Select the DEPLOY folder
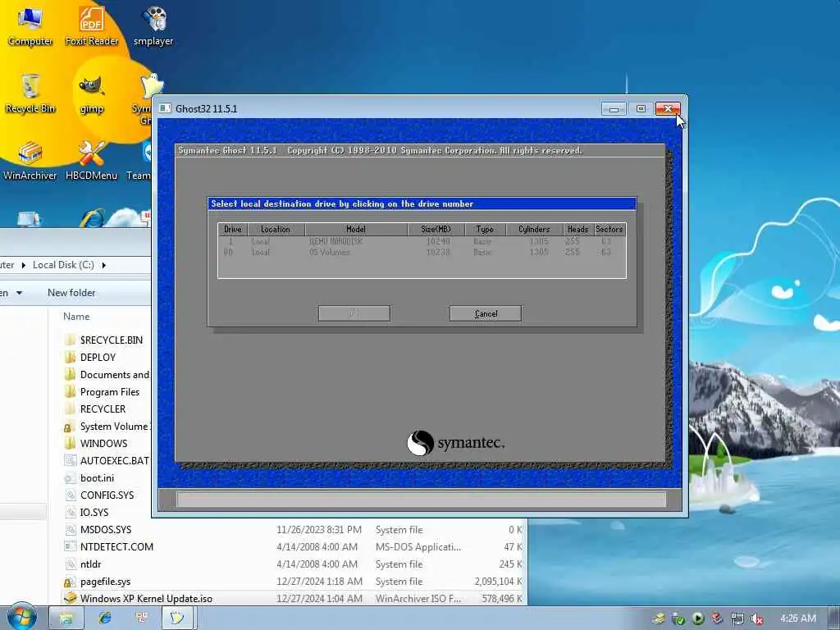 tap(98, 358)
